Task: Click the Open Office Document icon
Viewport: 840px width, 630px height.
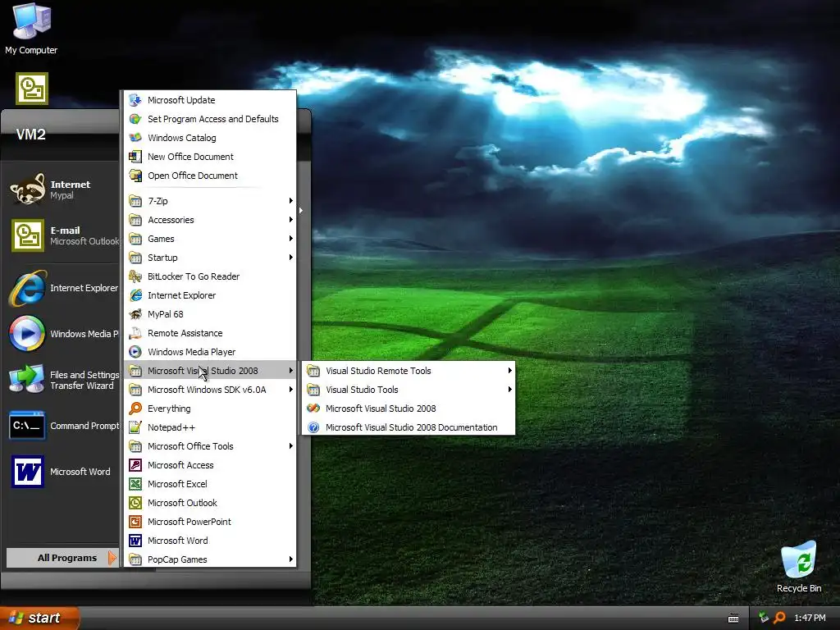Action: [135, 176]
